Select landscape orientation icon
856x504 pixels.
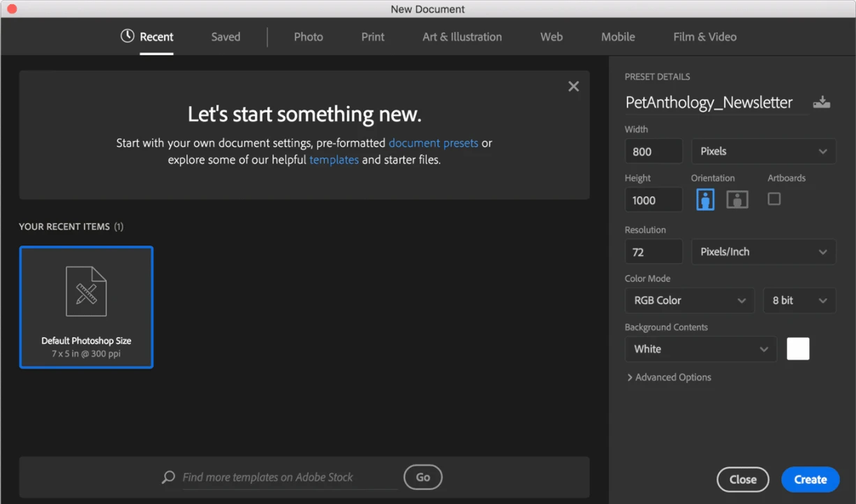click(x=737, y=200)
